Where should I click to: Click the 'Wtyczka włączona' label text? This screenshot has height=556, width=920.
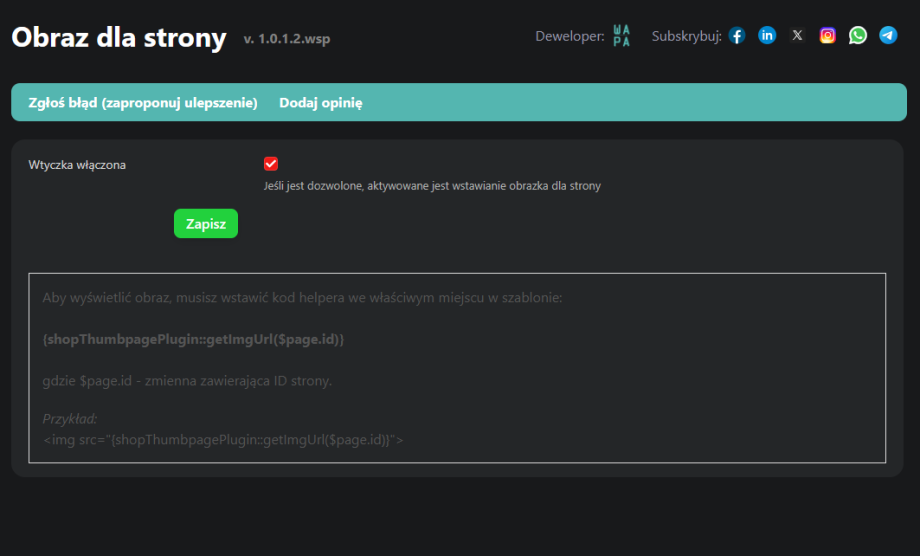coord(77,165)
